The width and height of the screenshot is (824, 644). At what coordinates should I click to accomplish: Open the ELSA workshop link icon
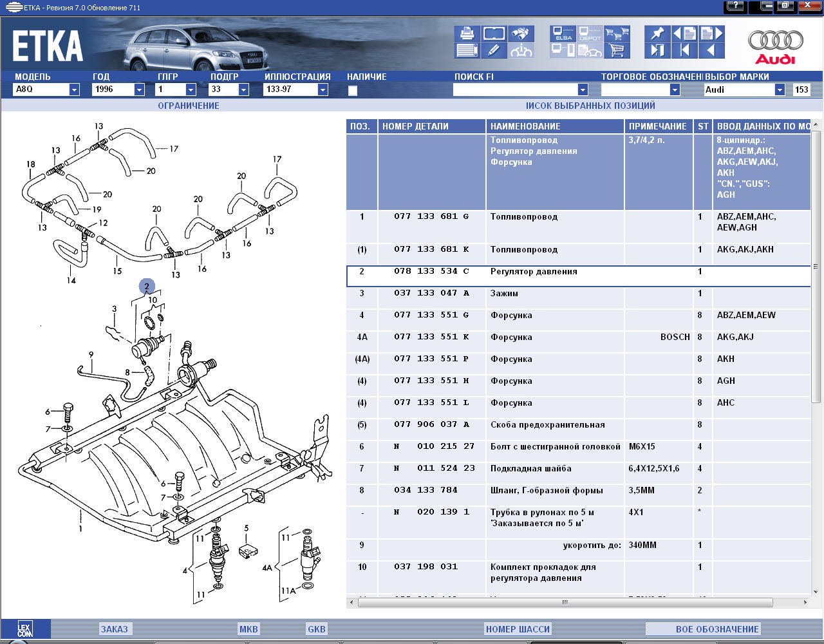(563, 33)
